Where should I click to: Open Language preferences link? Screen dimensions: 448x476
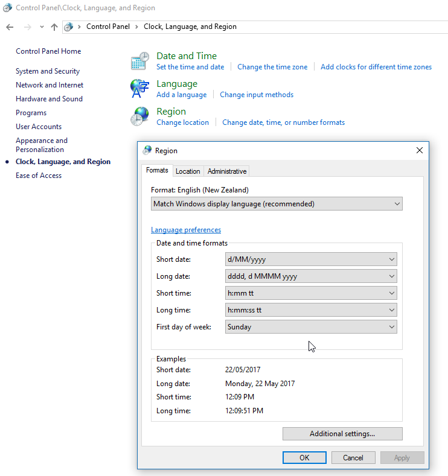[186, 230]
